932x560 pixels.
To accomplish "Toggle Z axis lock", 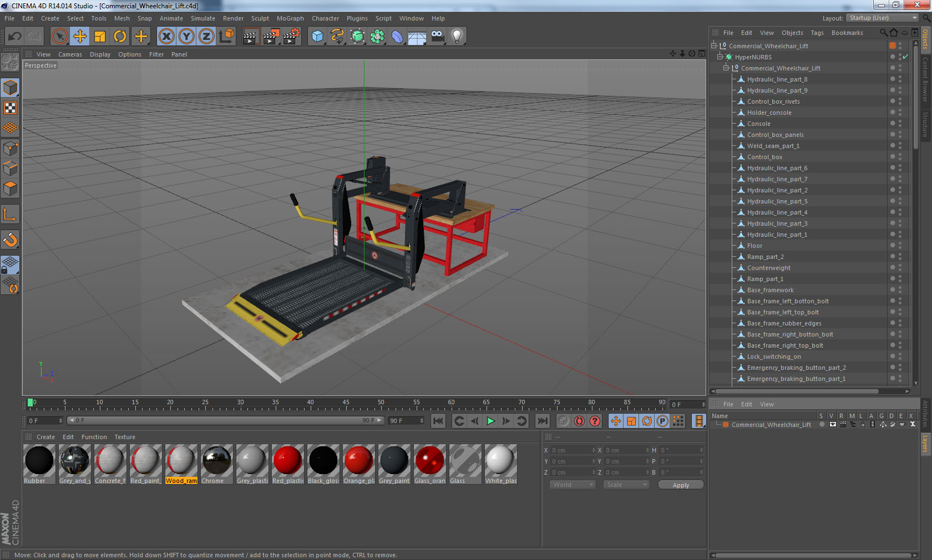I will 206,37.
